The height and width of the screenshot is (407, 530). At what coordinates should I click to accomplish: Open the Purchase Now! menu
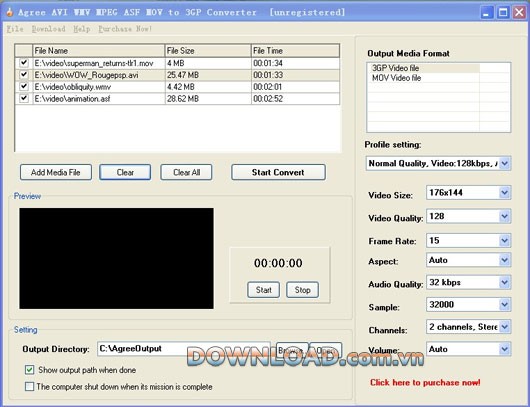point(125,29)
